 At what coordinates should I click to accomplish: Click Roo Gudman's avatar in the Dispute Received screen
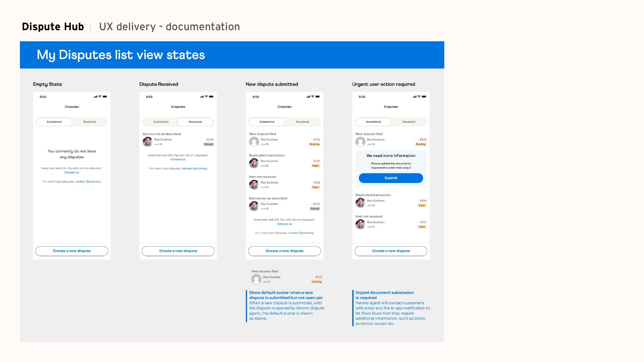147,142
